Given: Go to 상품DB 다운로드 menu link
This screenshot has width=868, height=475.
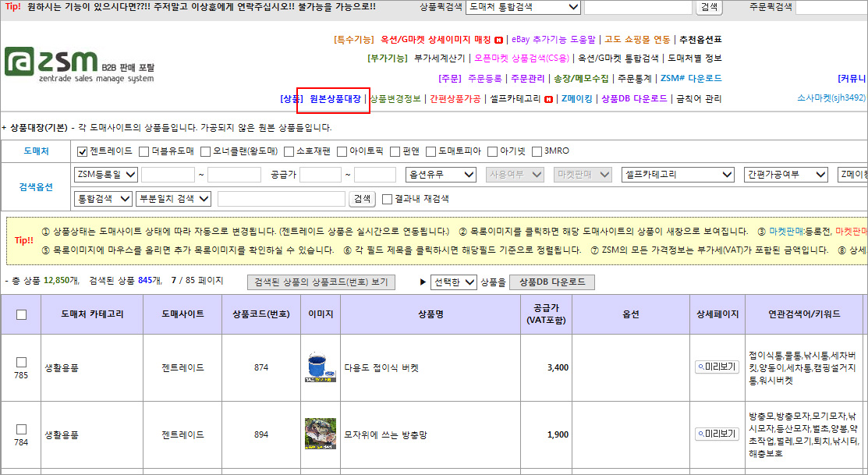Looking at the screenshot, I should click(634, 99).
